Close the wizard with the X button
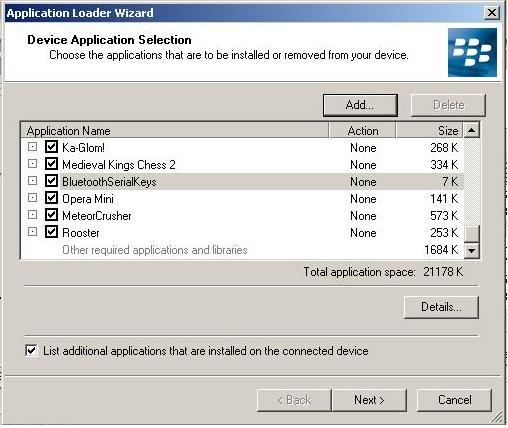The width and height of the screenshot is (508, 428). point(492,13)
